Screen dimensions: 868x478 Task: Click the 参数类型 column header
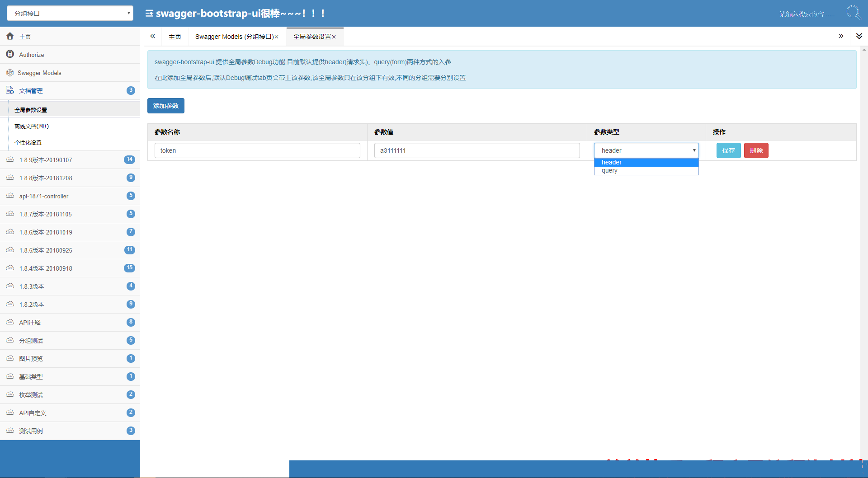point(646,132)
